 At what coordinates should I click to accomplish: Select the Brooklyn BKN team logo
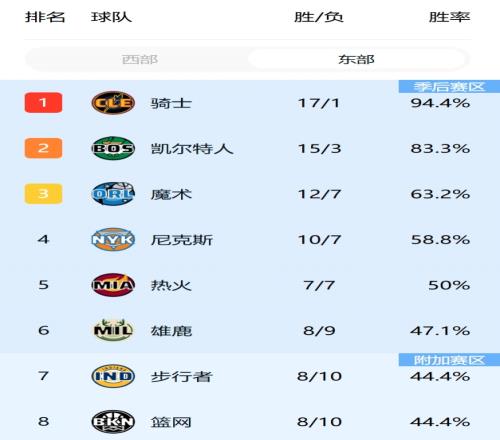pos(113,422)
